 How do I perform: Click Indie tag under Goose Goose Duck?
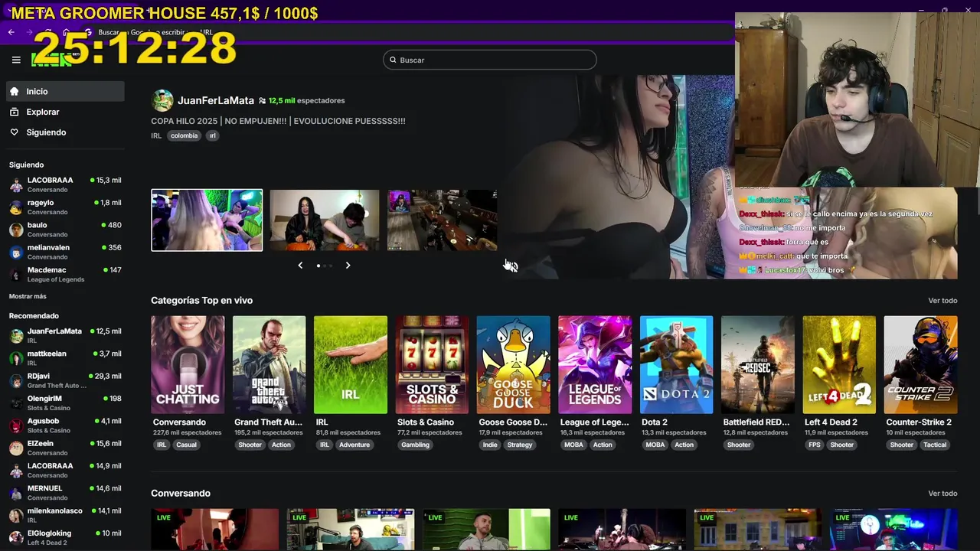[x=490, y=445]
